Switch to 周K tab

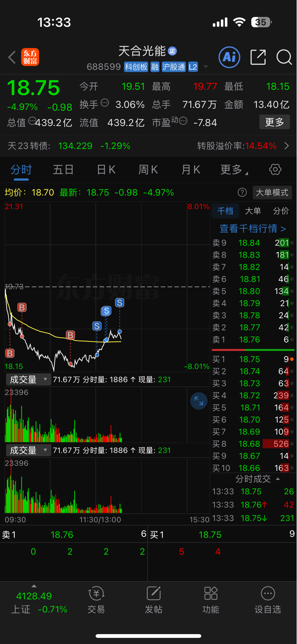click(148, 169)
